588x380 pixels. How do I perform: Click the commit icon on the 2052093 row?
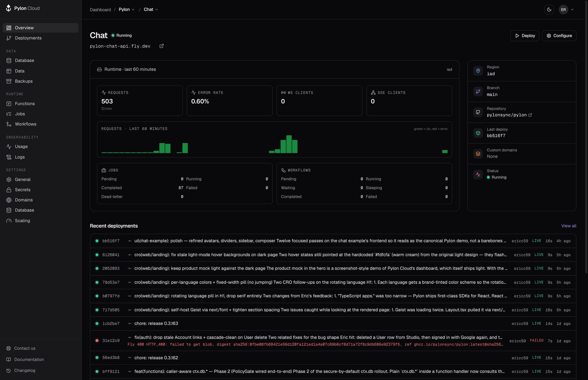[x=129, y=269]
